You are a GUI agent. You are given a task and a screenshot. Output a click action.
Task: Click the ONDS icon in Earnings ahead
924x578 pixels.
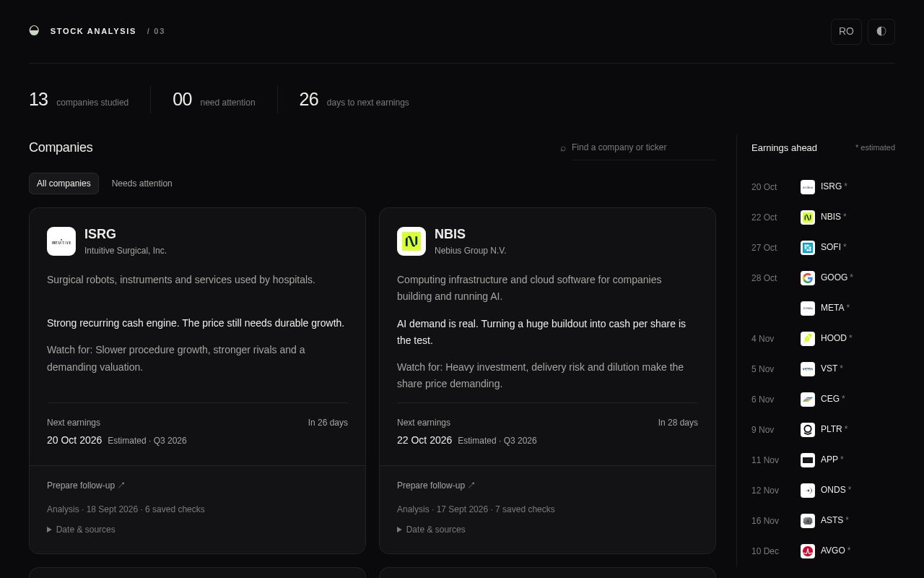pyautogui.click(x=808, y=491)
